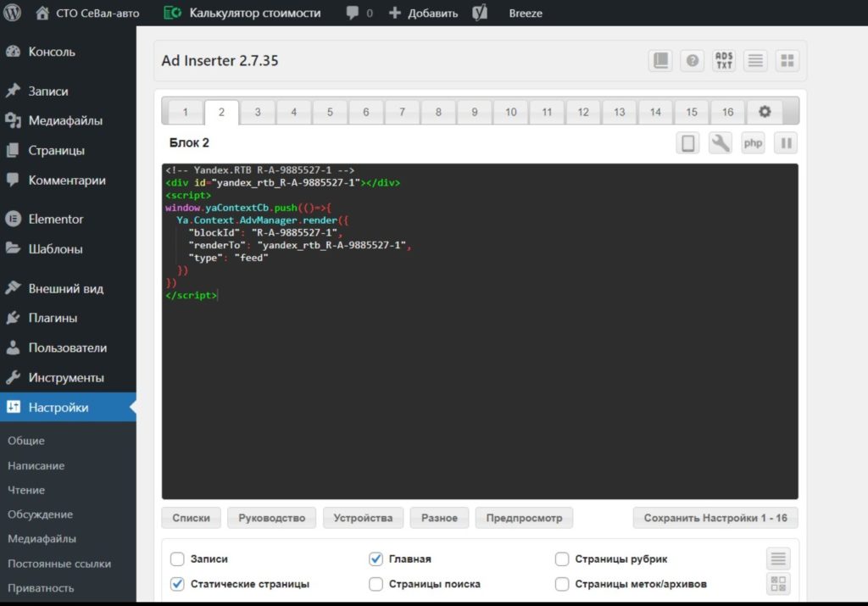The image size is (868, 606).
Task: Open the list icon beside Страницы рубрик
Action: pos(778,559)
